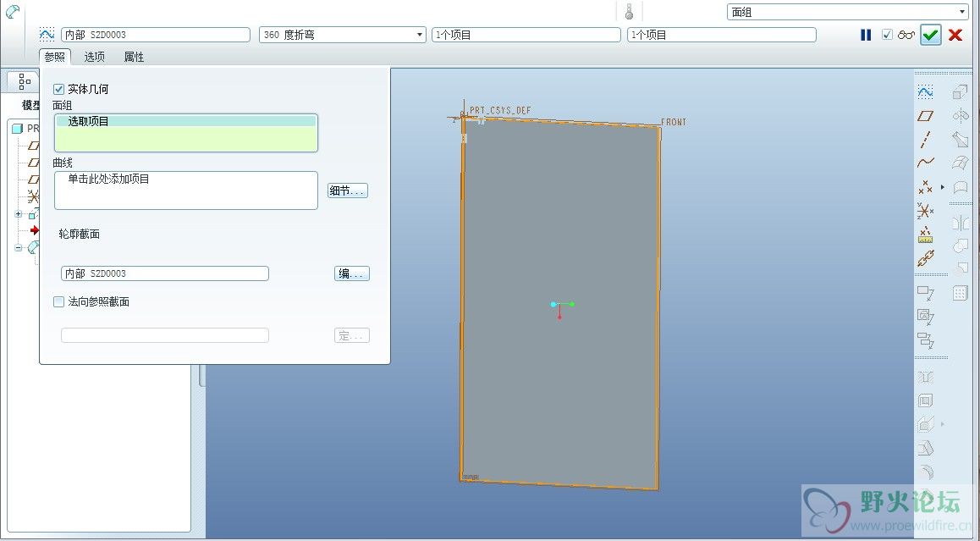
Task: Click the Hole tool icon
Action: (926, 377)
